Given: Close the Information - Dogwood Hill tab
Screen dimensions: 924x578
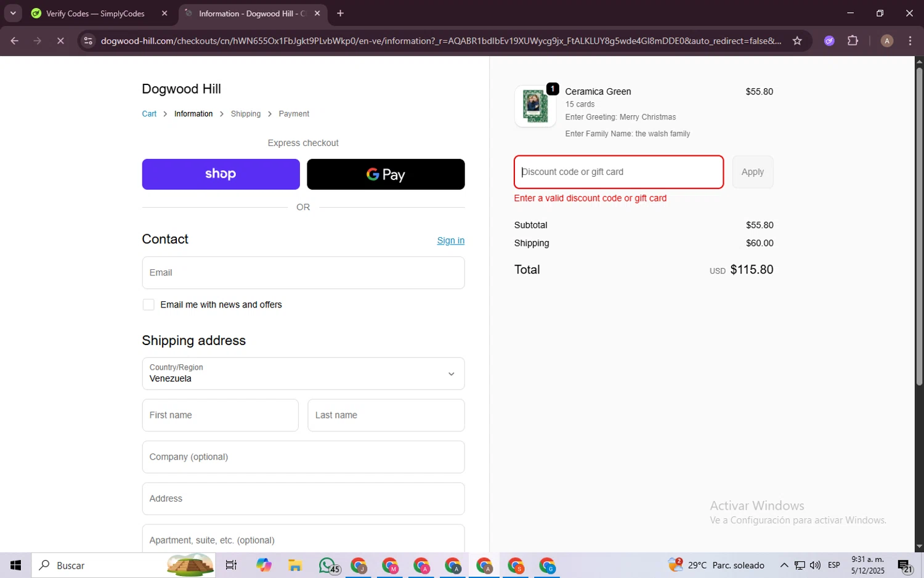Looking at the screenshot, I should (317, 14).
